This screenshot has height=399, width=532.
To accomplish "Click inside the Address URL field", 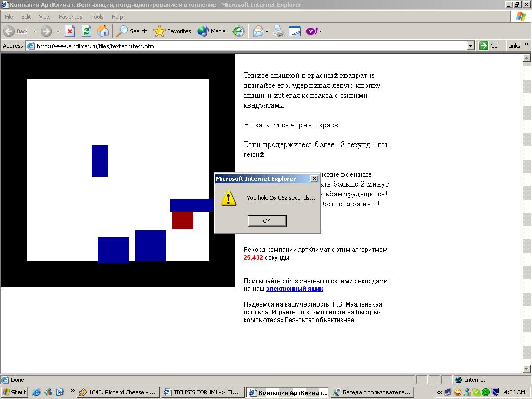I will pos(249,46).
